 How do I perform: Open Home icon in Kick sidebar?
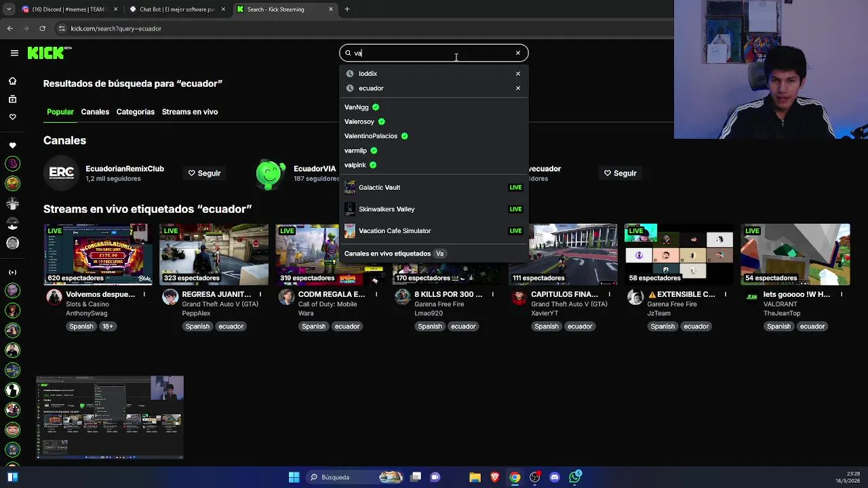(12, 81)
